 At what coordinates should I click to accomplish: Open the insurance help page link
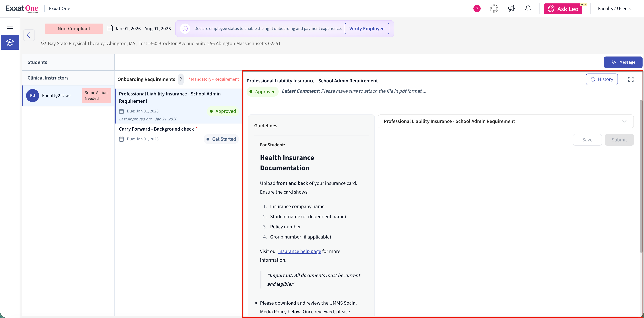pyautogui.click(x=300, y=251)
